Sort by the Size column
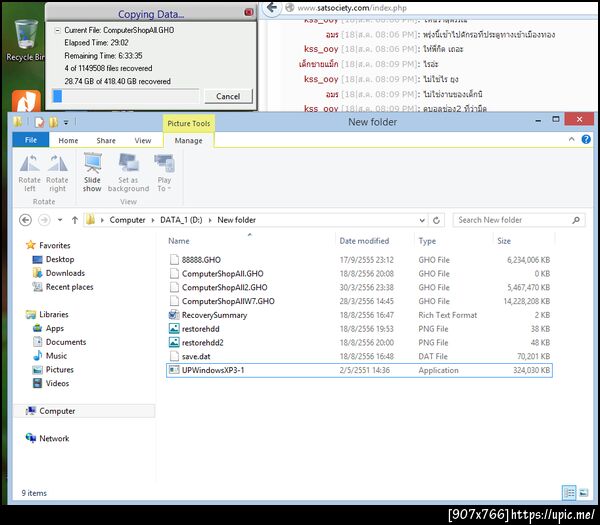 tap(504, 241)
